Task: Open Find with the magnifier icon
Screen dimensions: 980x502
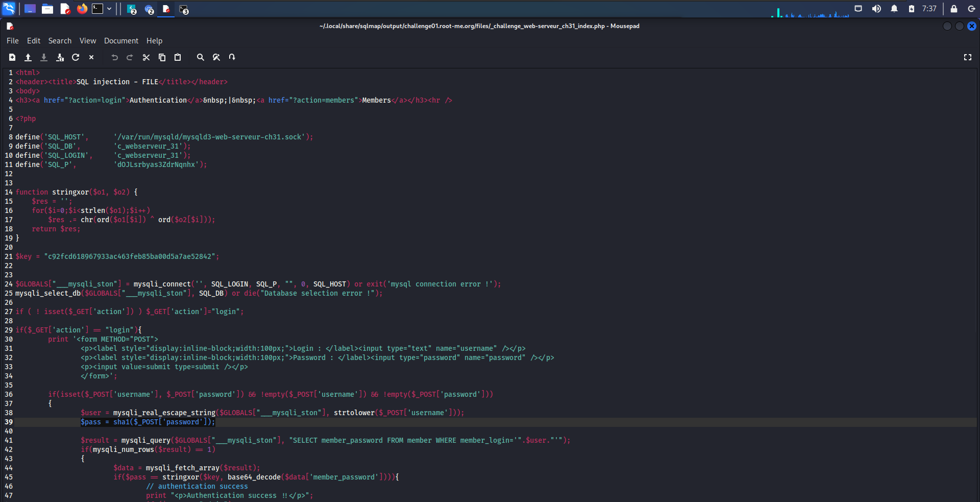Action: pyautogui.click(x=201, y=57)
